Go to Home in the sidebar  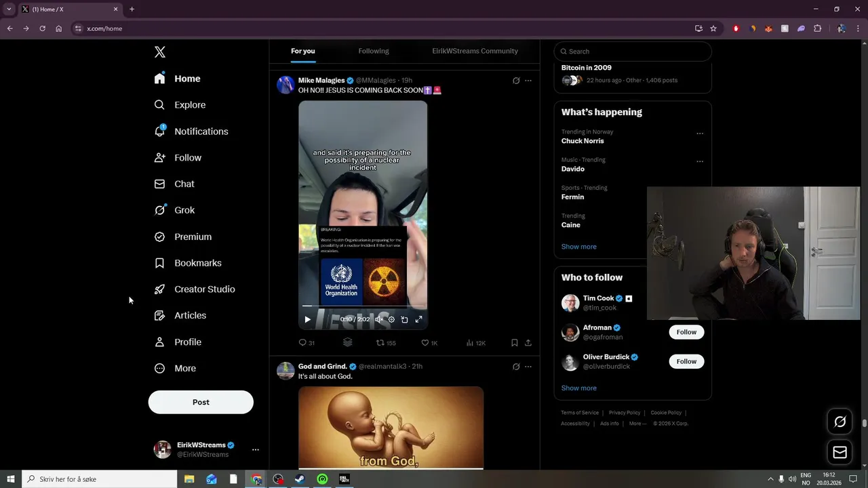click(x=177, y=79)
